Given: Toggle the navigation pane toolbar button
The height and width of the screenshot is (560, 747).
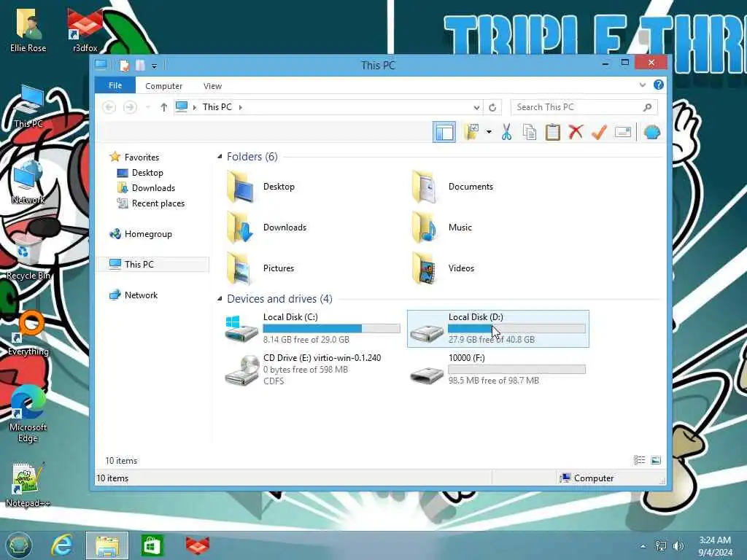Looking at the screenshot, I should coord(444,132).
